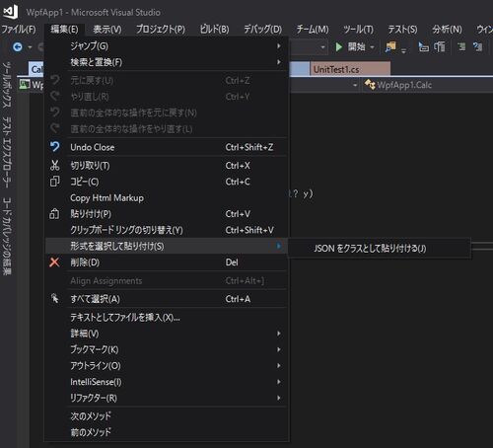The height and width of the screenshot is (448, 493).
Task: Open the 表示(V) menu
Action: [x=107, y=30]
